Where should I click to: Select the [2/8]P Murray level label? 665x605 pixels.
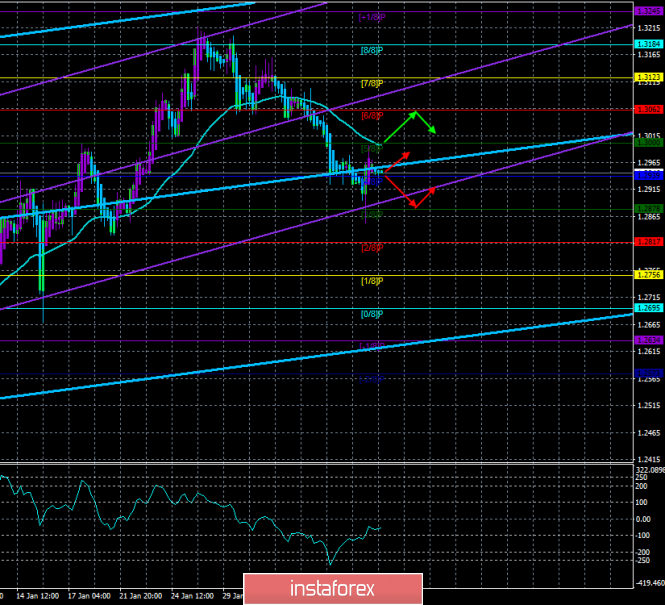[372, 248]
